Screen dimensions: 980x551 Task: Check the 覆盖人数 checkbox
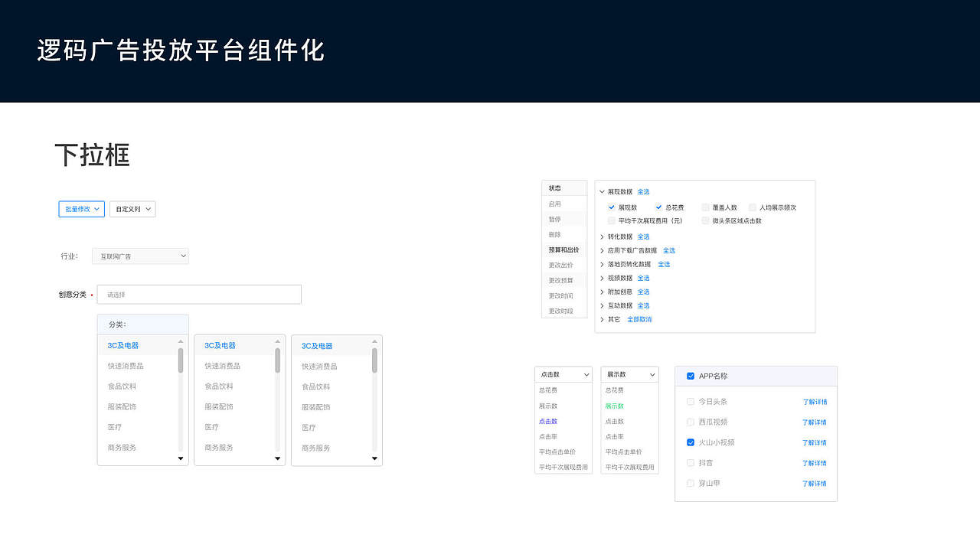[704, 207]
